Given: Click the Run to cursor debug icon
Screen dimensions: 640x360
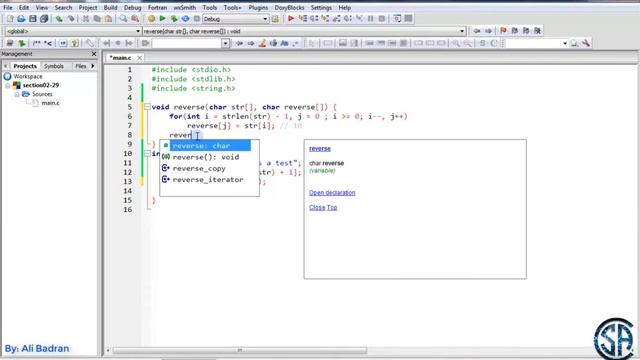Looking at the screenshot, I should (302, 19).
